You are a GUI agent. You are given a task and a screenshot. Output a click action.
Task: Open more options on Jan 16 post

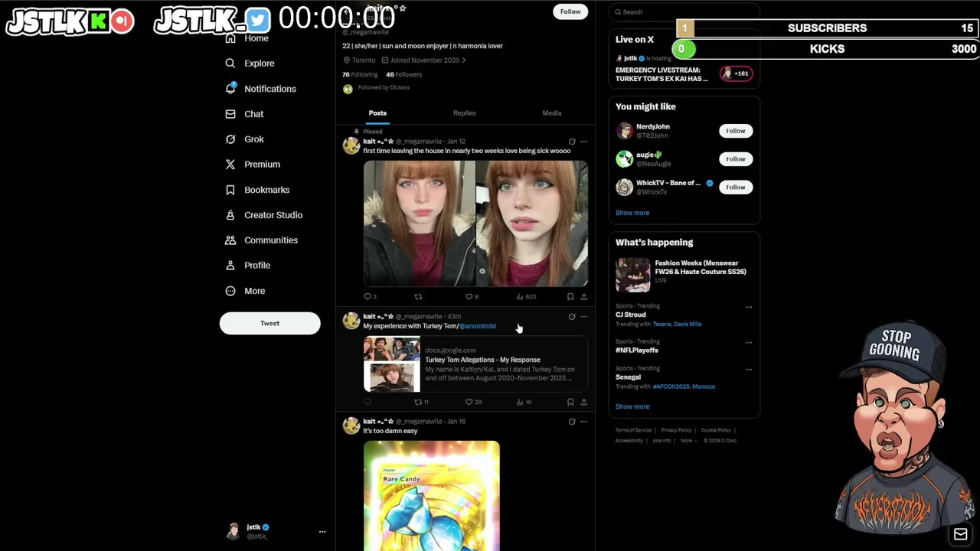tap(583, 421)
